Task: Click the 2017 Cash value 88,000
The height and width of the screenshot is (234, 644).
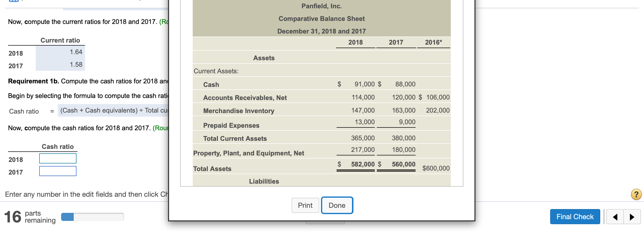Action: 405,84
